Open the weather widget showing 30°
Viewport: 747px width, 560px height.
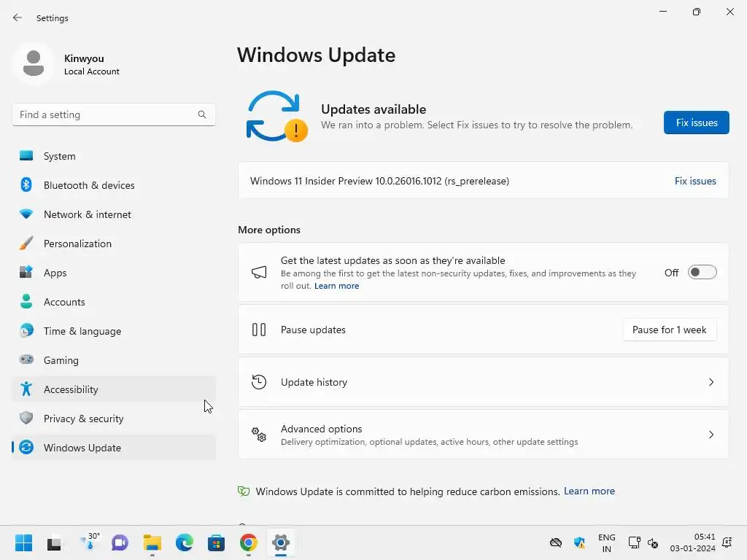point(89,542)
